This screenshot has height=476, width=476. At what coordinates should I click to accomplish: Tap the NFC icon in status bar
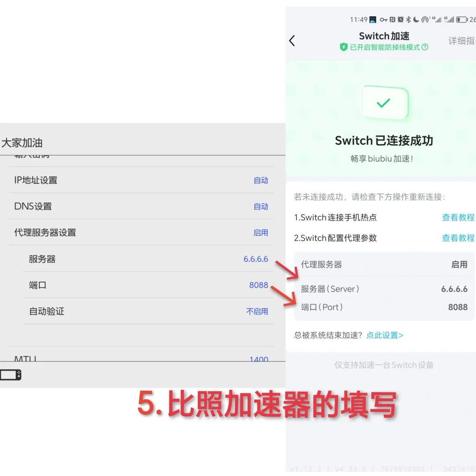[x=392, y=20]
